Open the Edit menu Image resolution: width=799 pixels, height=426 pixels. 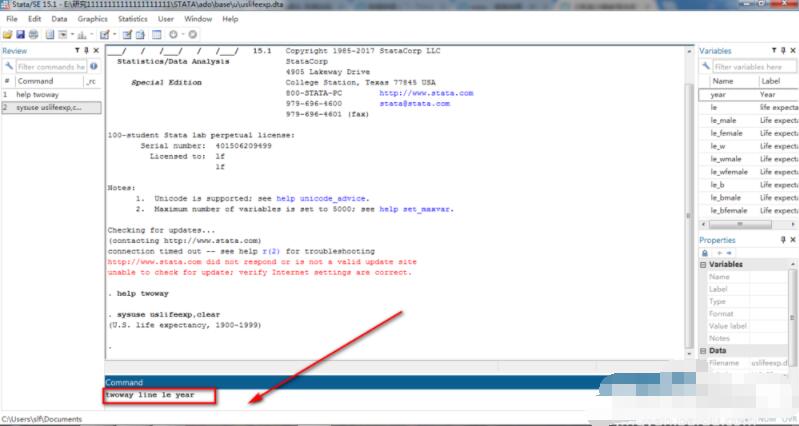[35, 19]
